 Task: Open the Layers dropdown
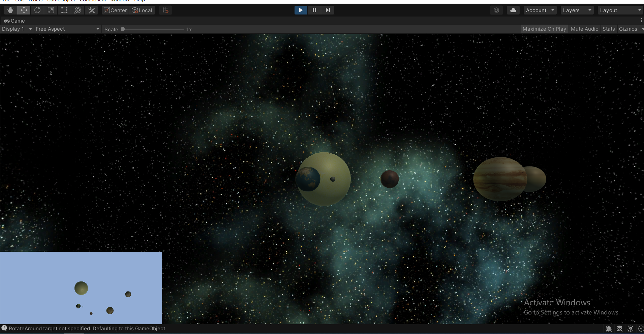coord(577,10)
